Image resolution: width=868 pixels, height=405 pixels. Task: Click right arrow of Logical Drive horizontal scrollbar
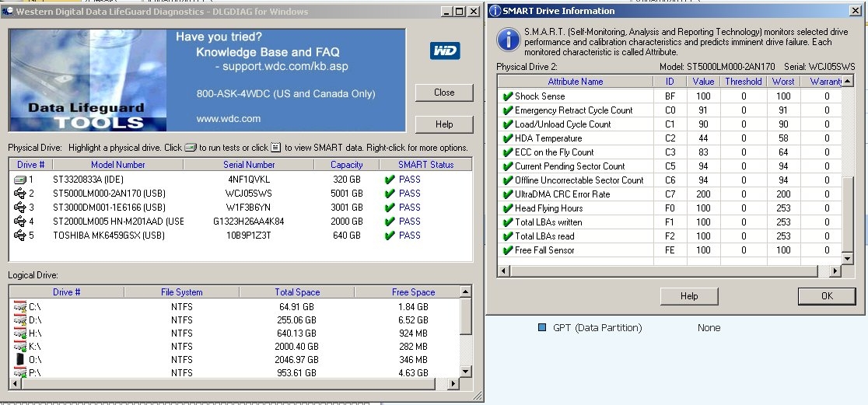pyautogui.click(x=453, y=383)
